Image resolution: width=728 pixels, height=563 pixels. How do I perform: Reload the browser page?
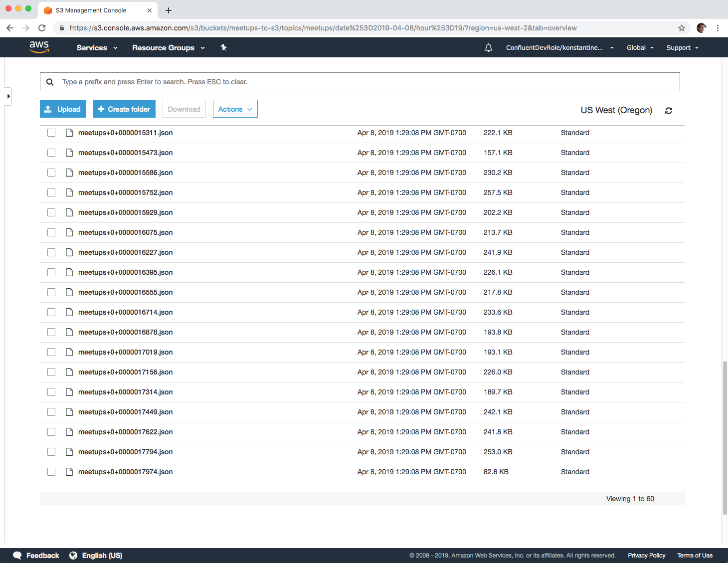(42, 28)
